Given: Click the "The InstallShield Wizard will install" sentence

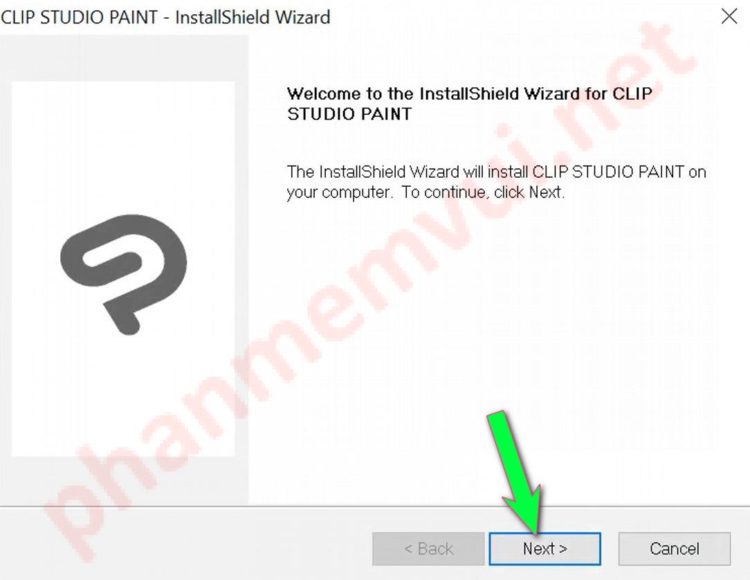Looking at the screenshot, I should tap(408, 172).
